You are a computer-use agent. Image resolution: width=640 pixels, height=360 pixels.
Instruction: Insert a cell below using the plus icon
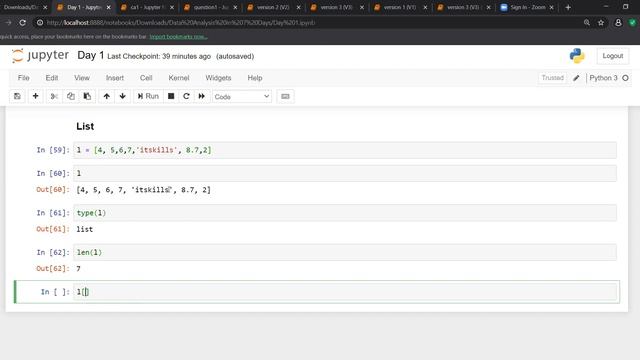click(36, 96)
